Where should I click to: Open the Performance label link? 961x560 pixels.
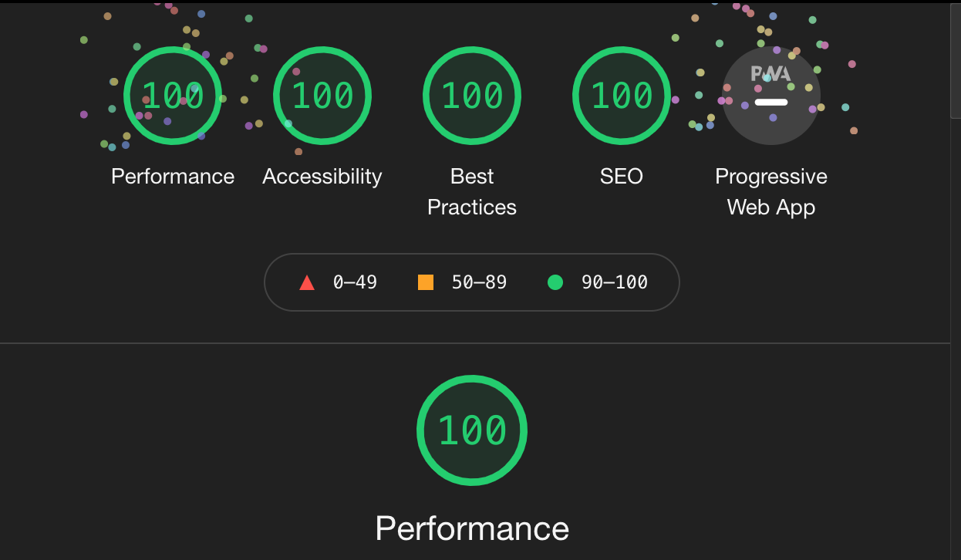click(x=173, y=177)
